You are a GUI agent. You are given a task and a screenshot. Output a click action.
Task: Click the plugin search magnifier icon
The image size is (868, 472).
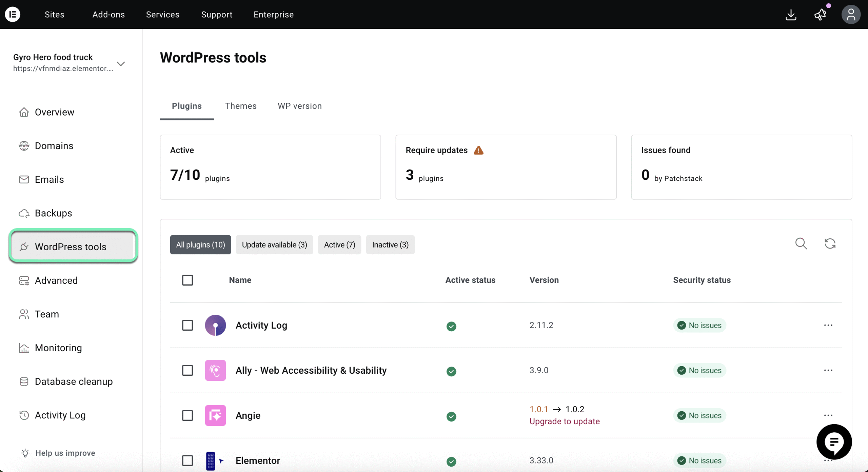click(x=801, y=243)
